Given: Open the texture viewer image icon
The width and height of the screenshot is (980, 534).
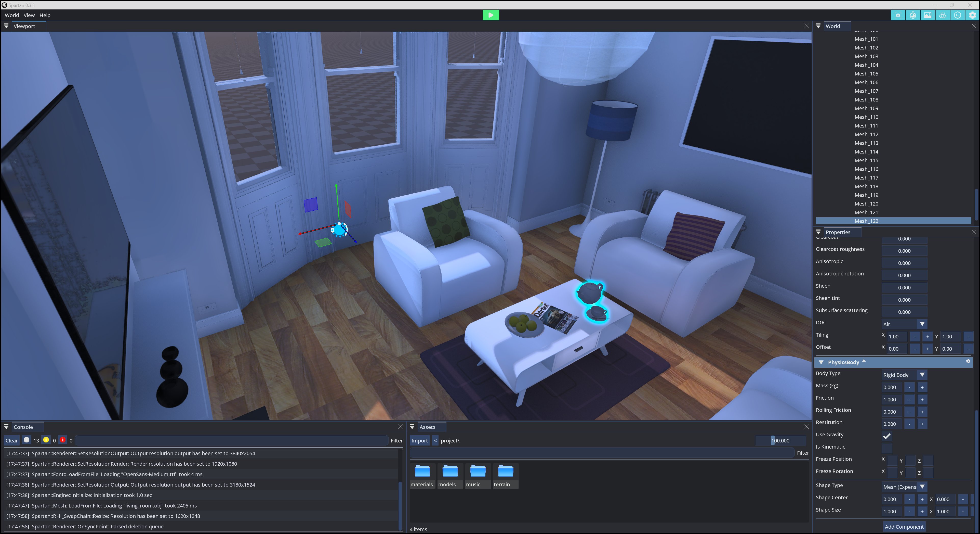Looking at the screenshot, I should tap(928, 15).
